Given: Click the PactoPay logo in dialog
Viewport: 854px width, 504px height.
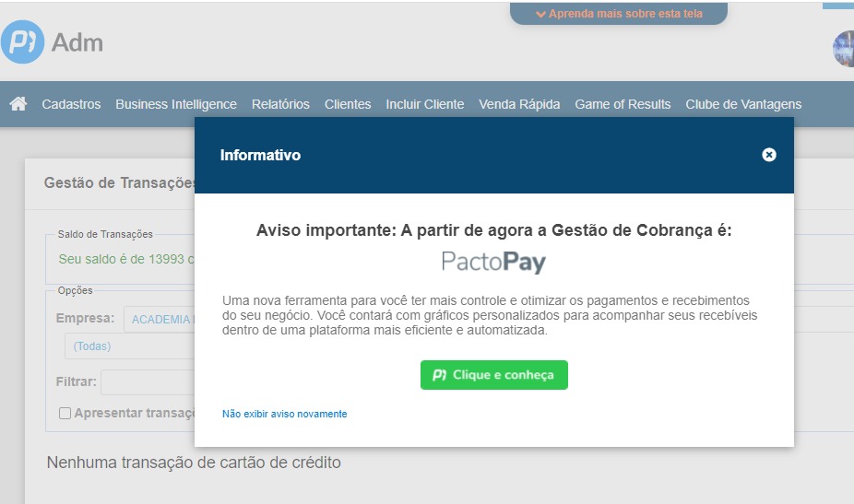Looking at the screenshot, I should [x=493, y=263].
